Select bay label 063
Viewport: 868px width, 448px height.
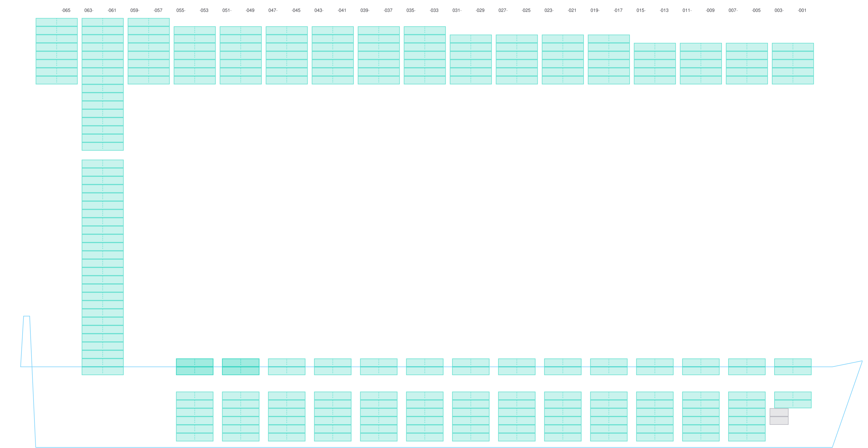click(x=89, y=10)
